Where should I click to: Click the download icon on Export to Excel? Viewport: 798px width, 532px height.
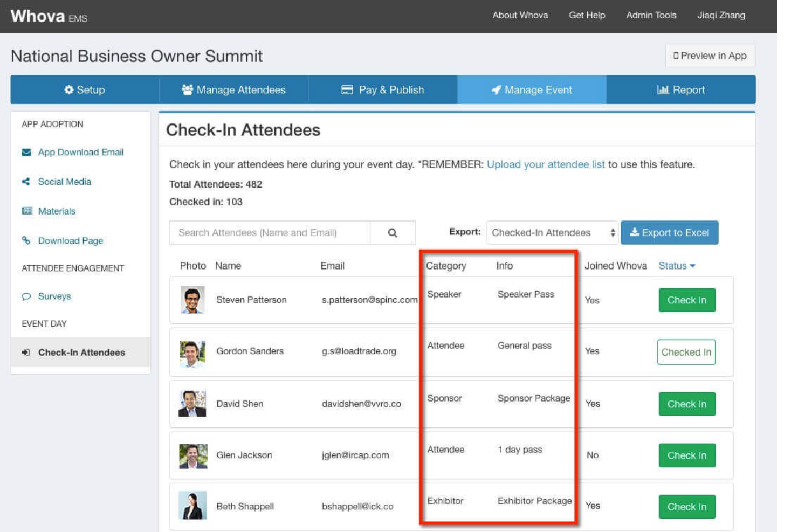[635, 232]
